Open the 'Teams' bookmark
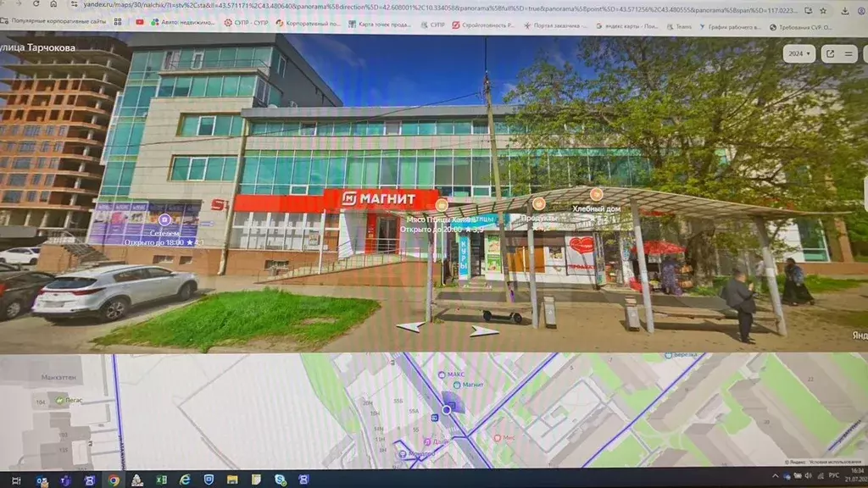The image size is (868, 488). pos(679,26)
